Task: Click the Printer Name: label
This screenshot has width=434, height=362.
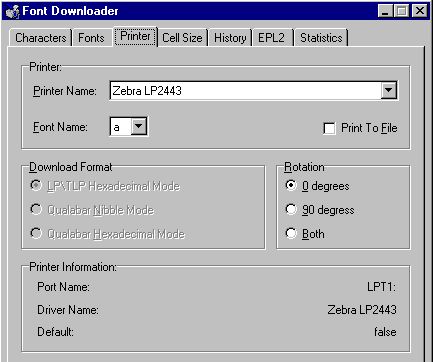Action: pyautogui.click(x=65, y=91)
